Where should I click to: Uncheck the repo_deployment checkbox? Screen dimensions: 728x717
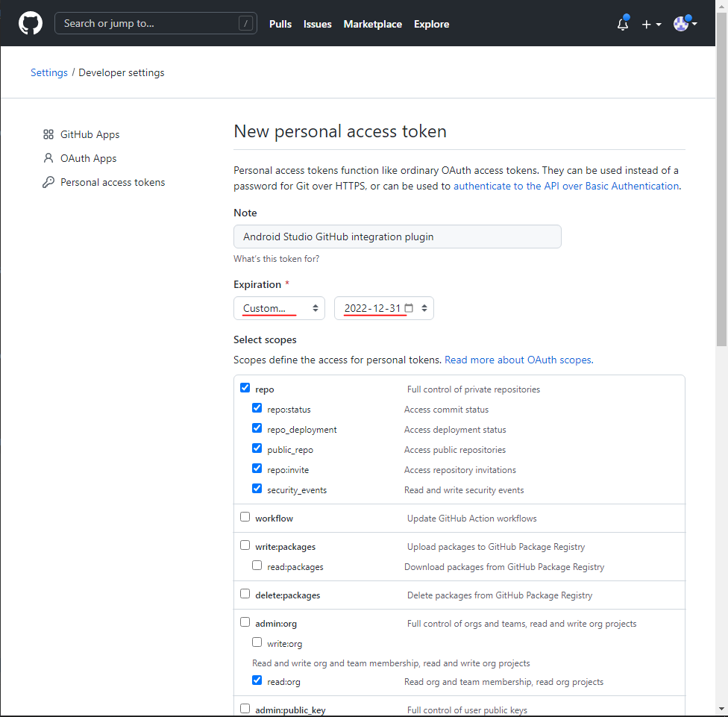coord(257,428)
